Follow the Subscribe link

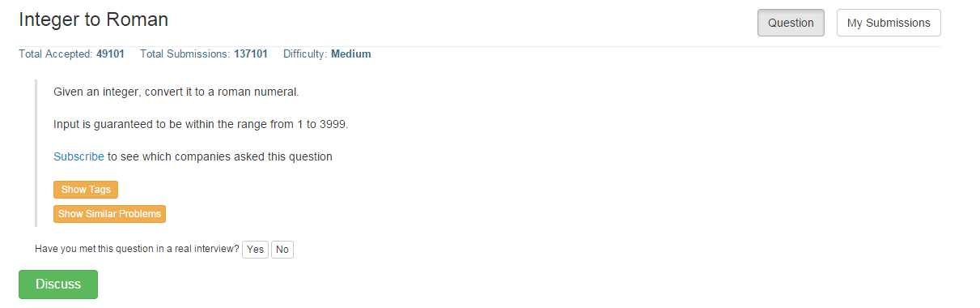coord(78,156)
